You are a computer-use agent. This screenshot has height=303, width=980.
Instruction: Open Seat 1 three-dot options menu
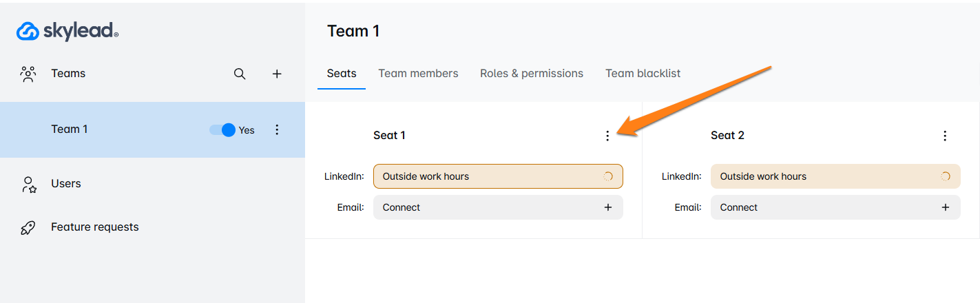pos(607,136)
